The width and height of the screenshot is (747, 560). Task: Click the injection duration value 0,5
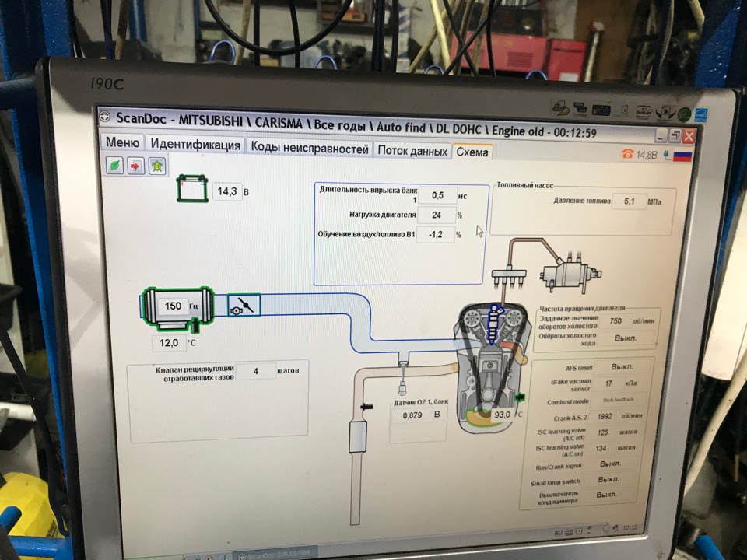pos(437,195)
